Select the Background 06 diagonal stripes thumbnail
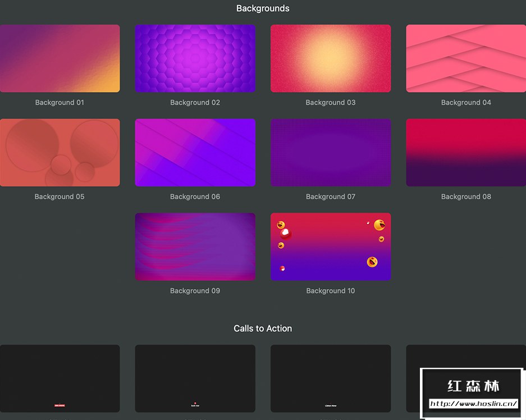 tap(195, 153)
